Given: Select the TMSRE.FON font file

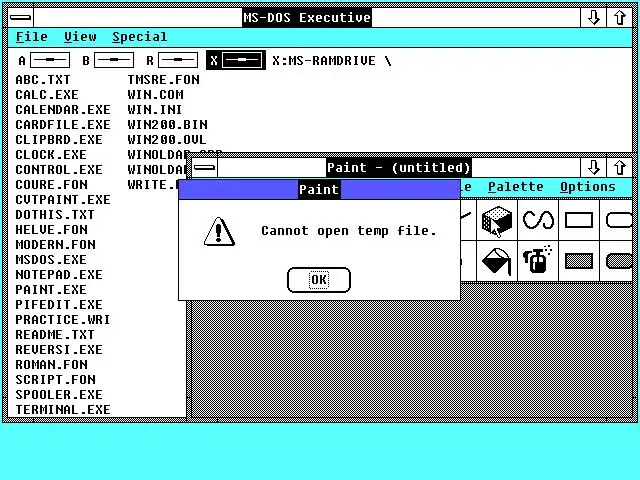Looking at the screenshot, I should pyautogui.click(x=163, y=80).
